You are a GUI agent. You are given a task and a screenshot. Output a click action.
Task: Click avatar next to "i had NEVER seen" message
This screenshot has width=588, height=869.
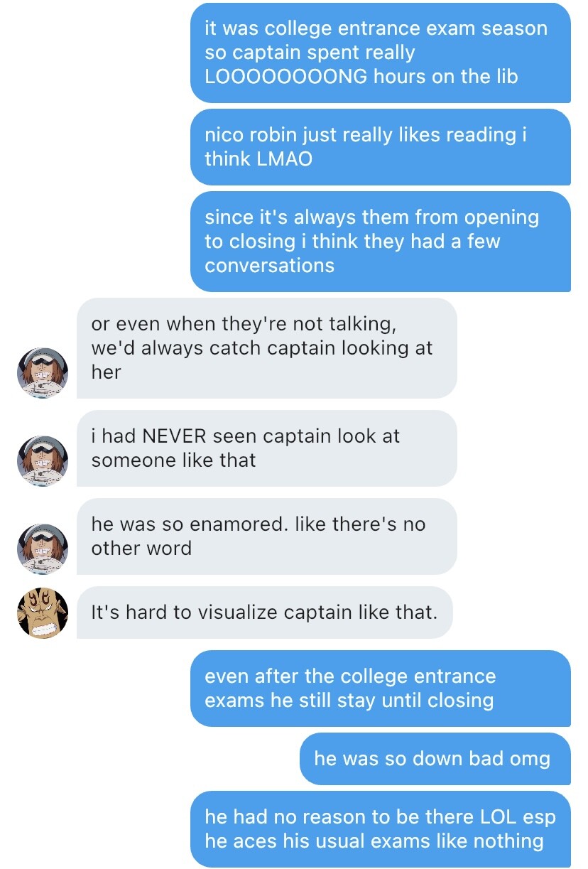click(x=43, y=461)
